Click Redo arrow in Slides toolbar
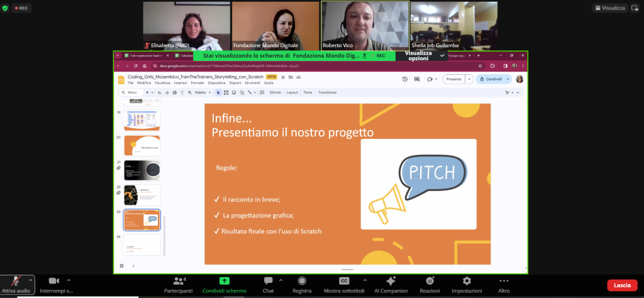The image size is (644, 298). click(167, 92)
